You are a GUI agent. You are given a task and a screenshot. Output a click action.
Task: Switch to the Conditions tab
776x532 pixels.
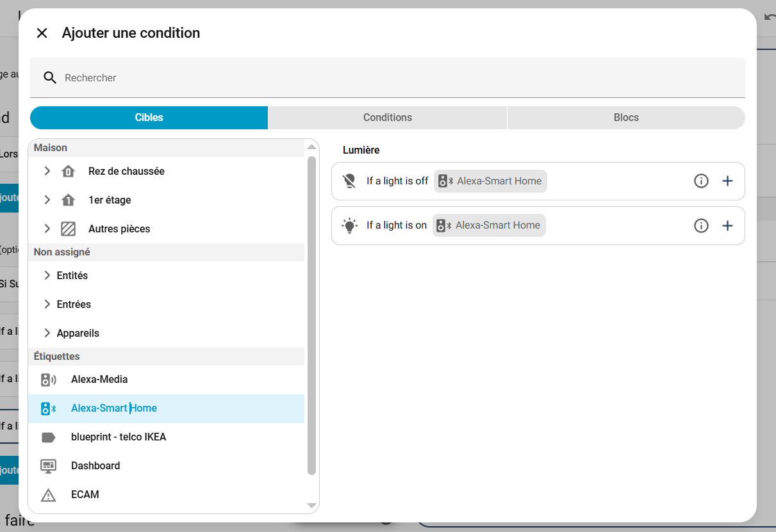point(387,118)
